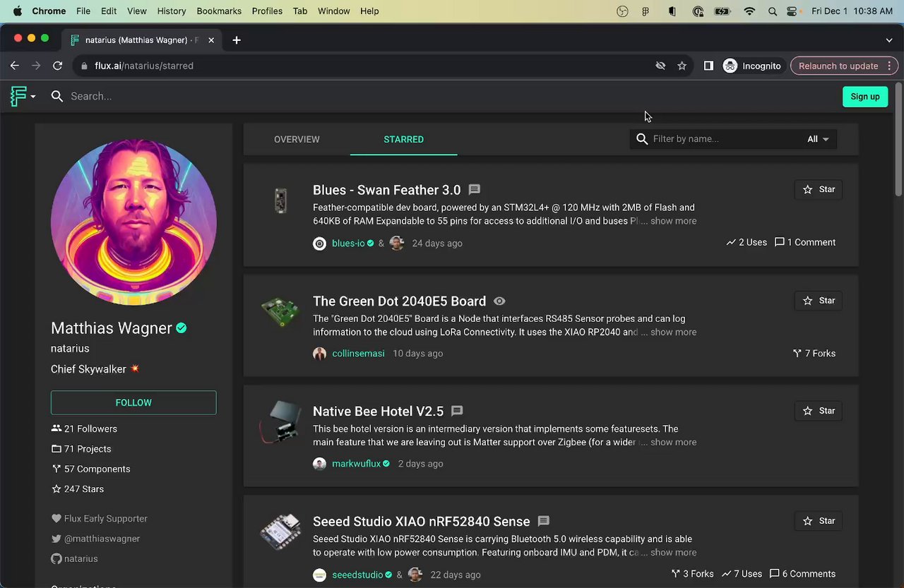Click eye icon next to Green Dot title

(x=499, y=301)
